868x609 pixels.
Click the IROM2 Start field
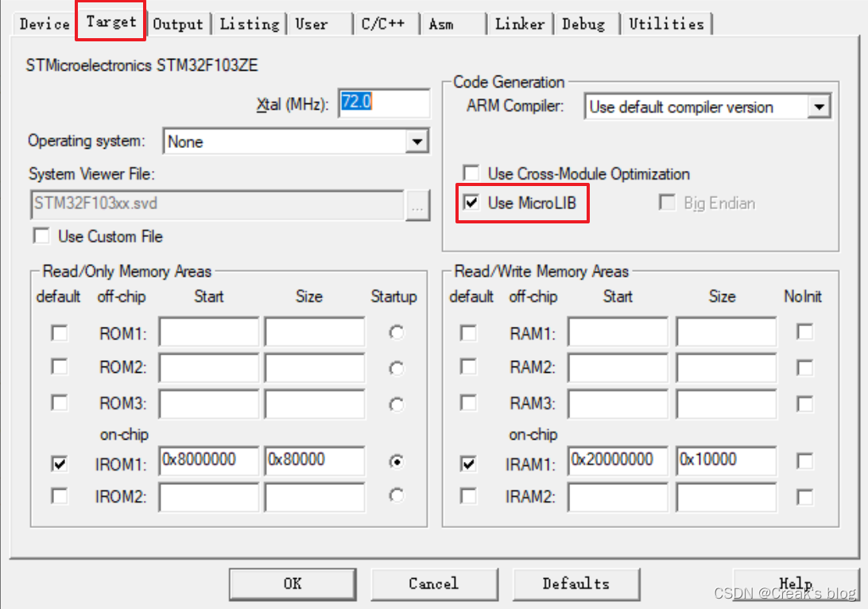coord(209,497)
